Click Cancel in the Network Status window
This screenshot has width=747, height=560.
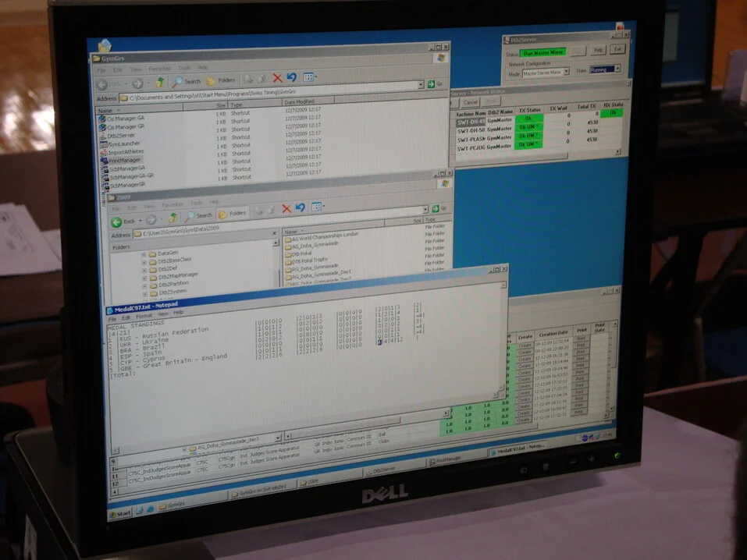470,101
